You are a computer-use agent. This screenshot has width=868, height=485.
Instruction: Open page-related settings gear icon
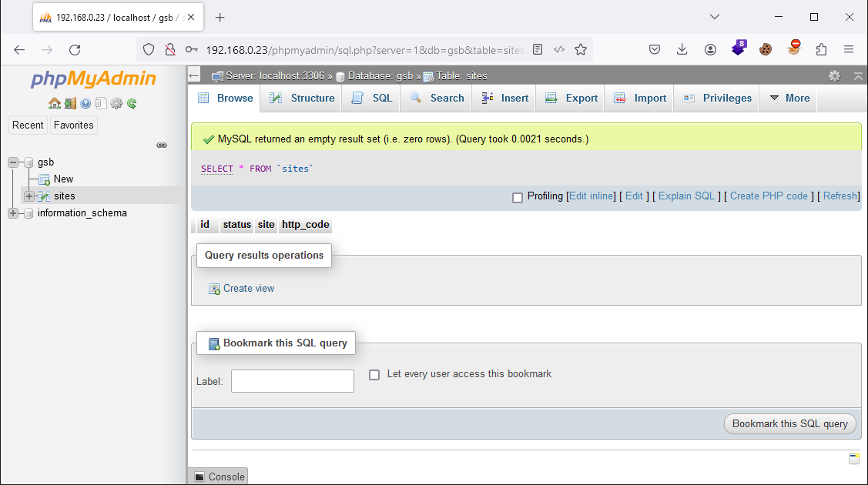tap(834, 75)
